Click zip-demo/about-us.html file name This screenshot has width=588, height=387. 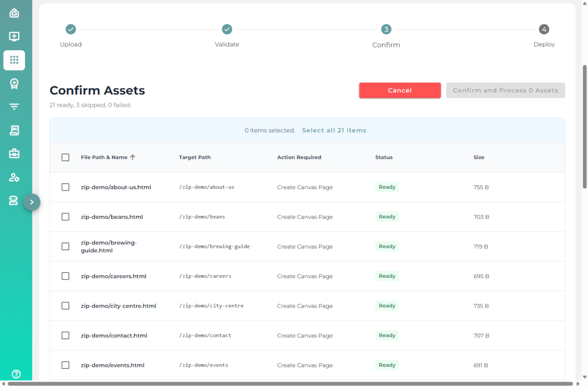116,187
